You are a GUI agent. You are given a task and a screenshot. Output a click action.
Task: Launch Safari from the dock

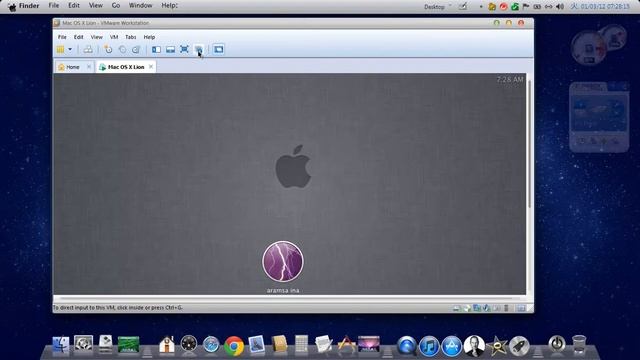pos(211,345)
